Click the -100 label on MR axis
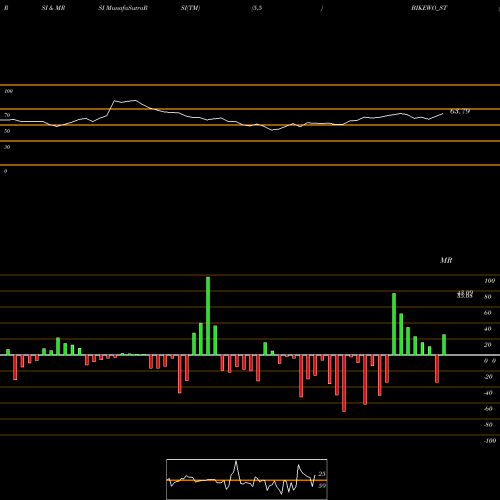Image resolution: width=500 pixels, height=500 pixels. click(490, 441)
